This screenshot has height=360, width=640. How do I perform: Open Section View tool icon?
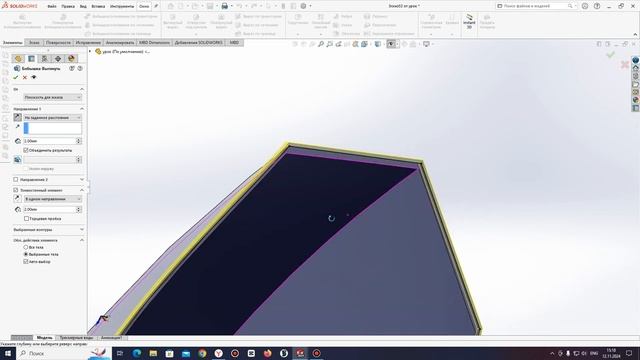[x=356, y=44]
